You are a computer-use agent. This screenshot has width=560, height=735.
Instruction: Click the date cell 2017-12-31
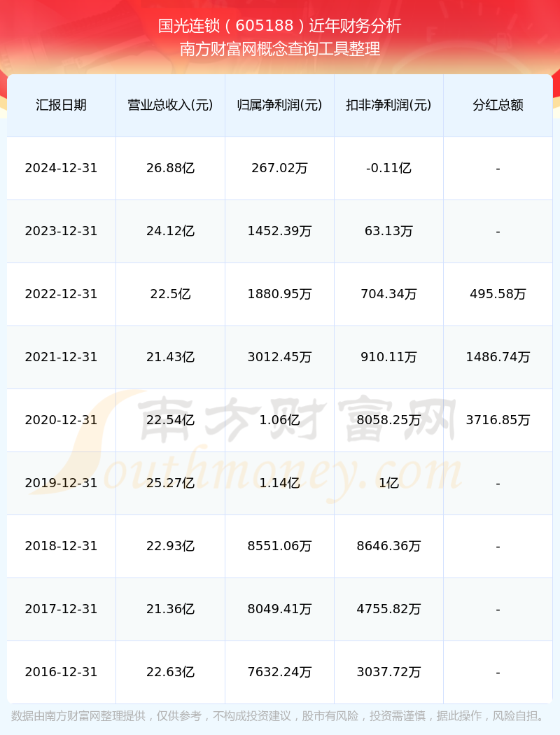[x=62, y=609]
